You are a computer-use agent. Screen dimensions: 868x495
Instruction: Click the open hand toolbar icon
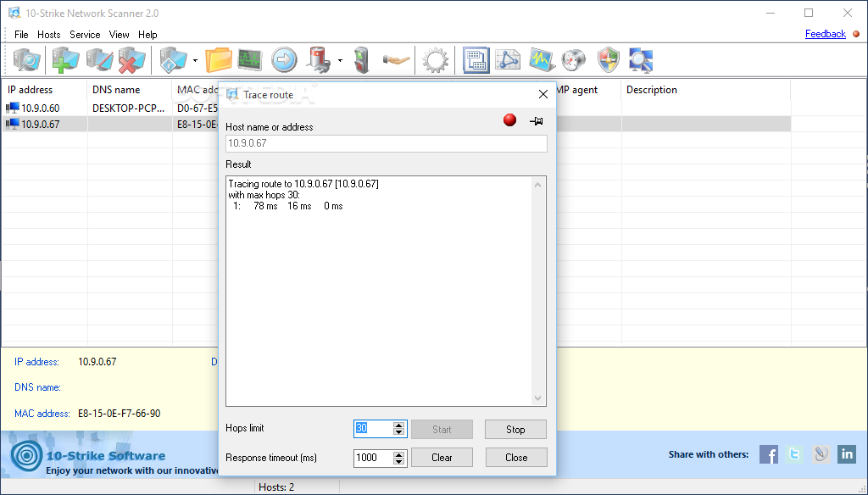coord(397,60)
